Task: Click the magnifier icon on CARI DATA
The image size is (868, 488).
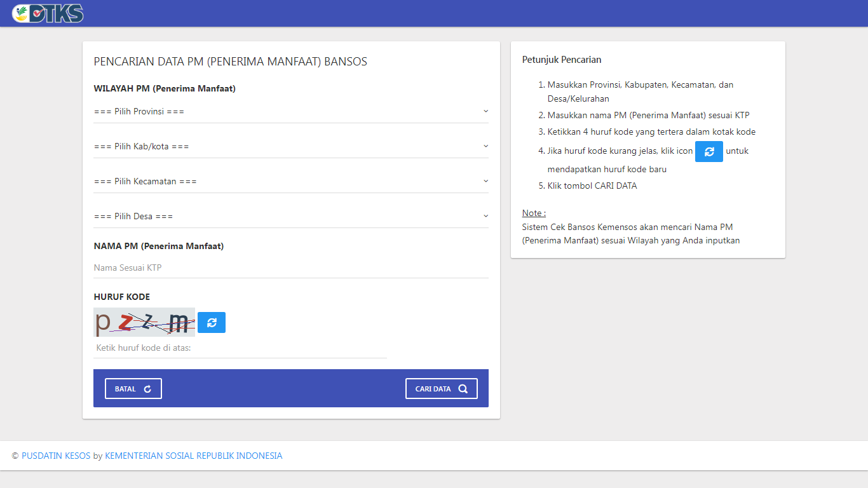Action: coord(463,389)
